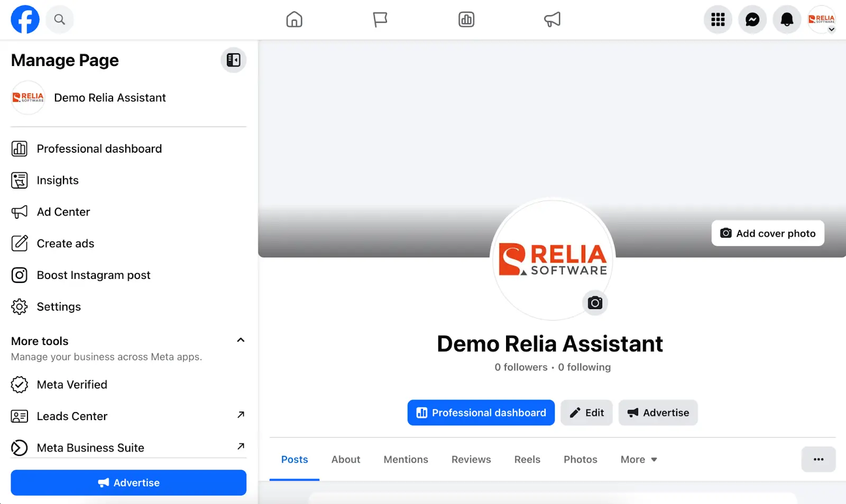
Task: Open Messenger chats
Action: click(752, 20)
